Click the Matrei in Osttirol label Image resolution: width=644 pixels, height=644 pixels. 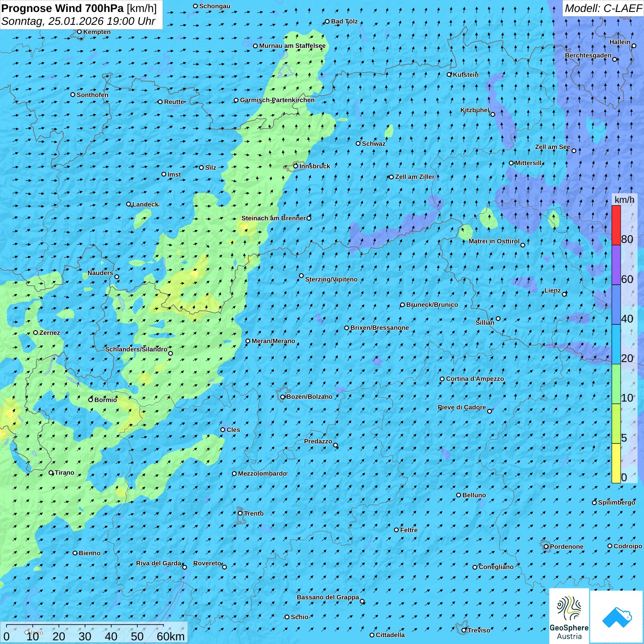tap(494, 241)
